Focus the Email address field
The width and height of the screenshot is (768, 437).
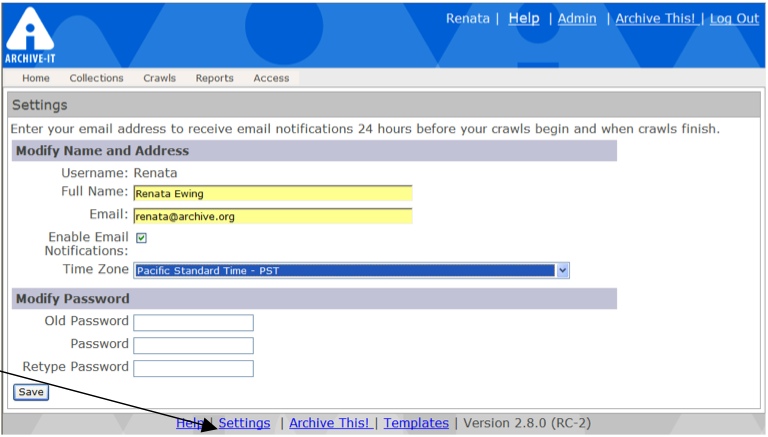tap(272, 216)
